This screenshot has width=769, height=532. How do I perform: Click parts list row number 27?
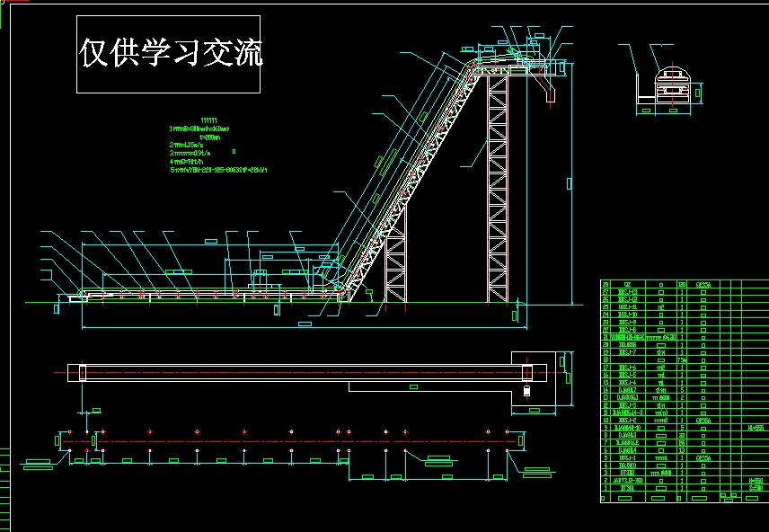coord(685,292)
